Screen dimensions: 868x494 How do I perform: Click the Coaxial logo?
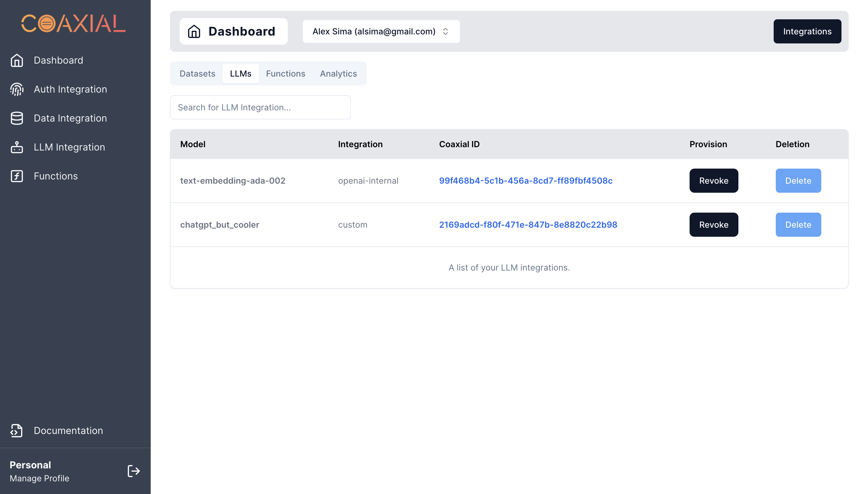73,24
